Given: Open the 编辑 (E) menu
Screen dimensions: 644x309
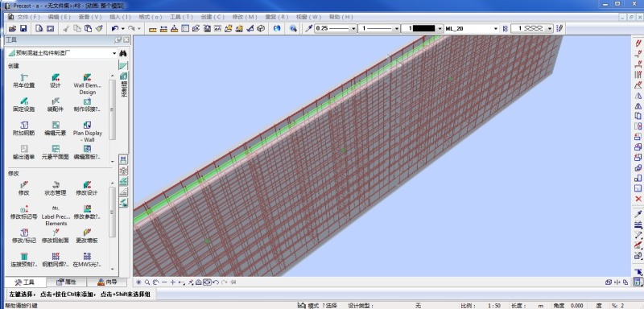Looking at the screenshot, I should pos(59,17).
